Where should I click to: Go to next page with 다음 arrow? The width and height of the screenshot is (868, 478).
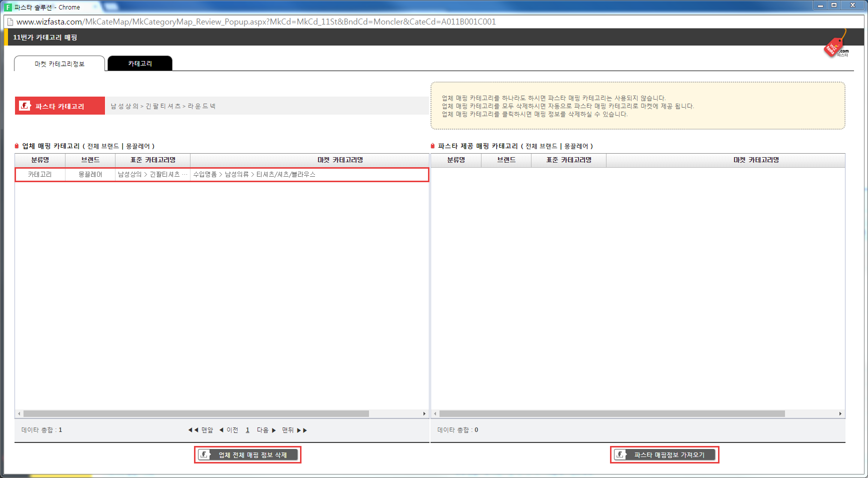pos(266,430)
